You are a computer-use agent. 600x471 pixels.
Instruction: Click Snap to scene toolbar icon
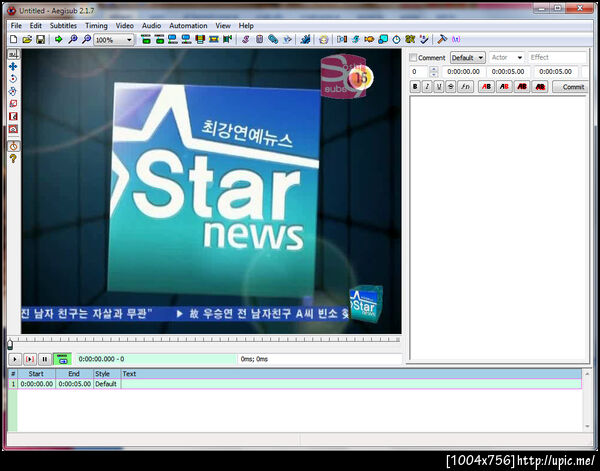(214, 39)
